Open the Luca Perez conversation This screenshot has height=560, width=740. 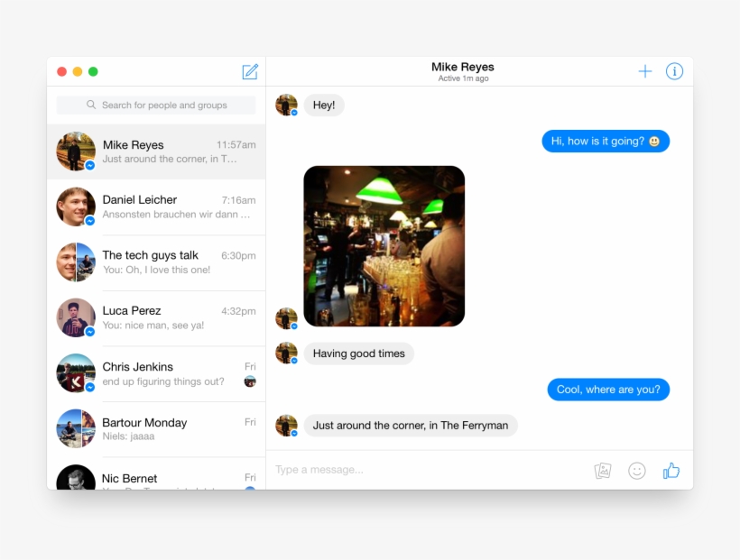[156, 318]
